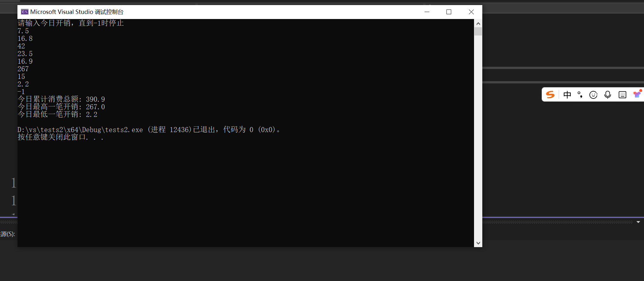Click the console app icon in title bar
Viewport: 644px width, 281px height.
(24, 12)
